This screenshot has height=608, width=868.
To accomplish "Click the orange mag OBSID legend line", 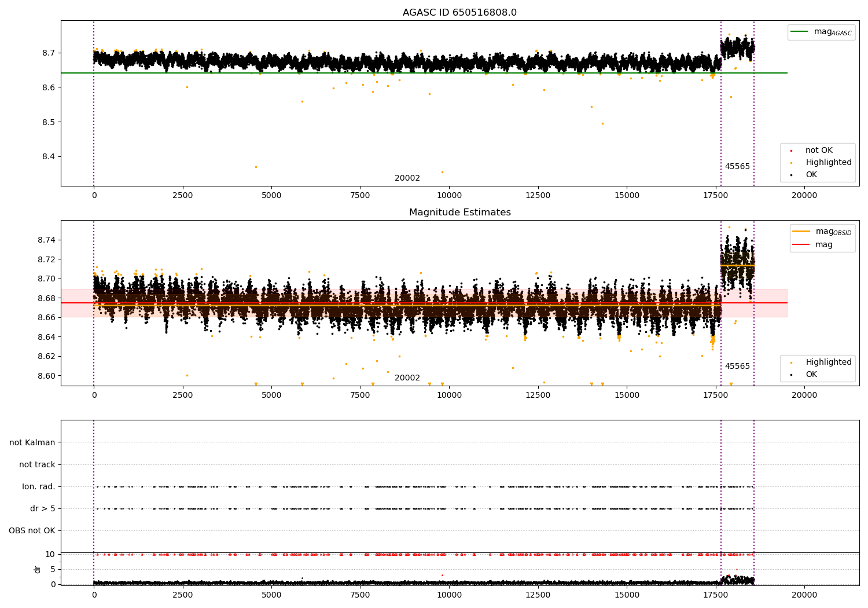I will point(801,232).
